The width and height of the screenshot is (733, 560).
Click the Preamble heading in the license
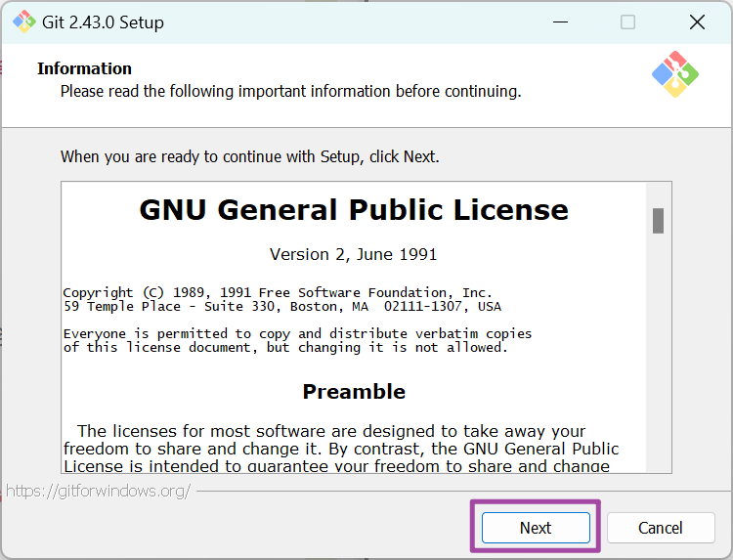[354, 392]
